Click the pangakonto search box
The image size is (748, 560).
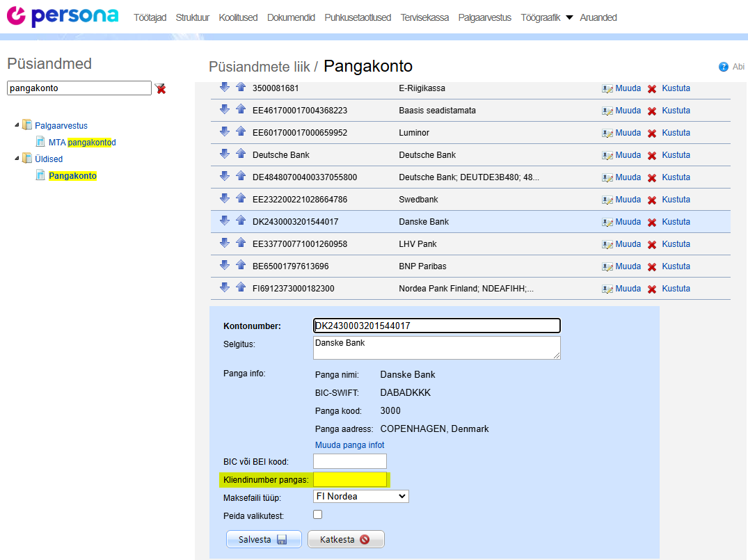click(79, 88)
